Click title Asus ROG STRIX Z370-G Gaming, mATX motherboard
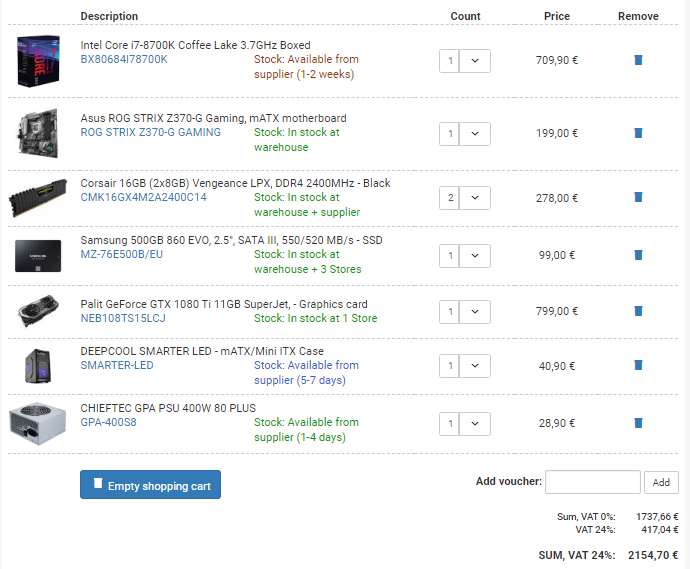The height and width of the screenshot is (569, 690). (x=213, y=118)
